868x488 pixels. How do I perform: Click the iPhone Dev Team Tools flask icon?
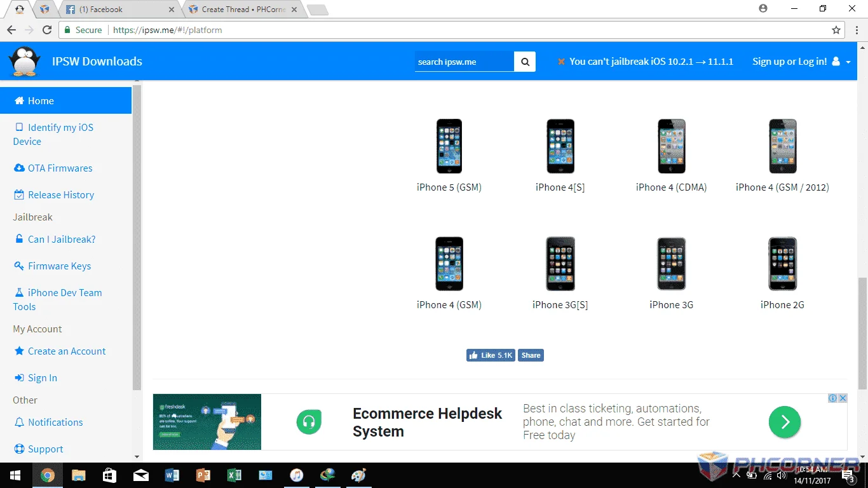click(19, 293)
